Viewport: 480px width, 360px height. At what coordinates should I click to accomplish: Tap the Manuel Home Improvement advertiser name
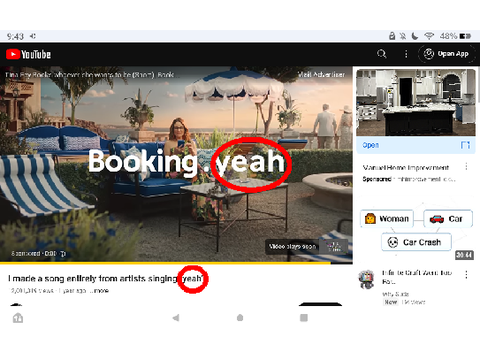[406, 167]
